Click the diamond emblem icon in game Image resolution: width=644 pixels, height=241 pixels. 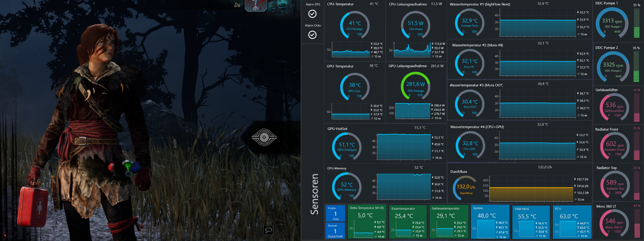264,137
